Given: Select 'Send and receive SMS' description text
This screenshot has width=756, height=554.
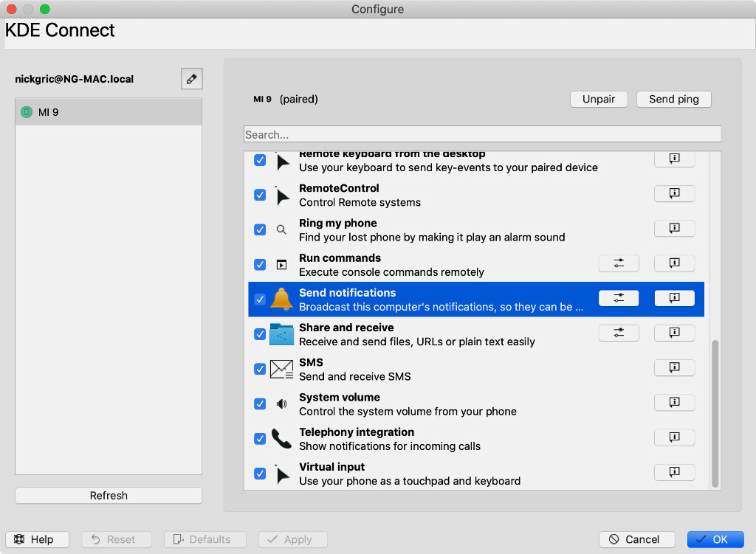Looking at the screenshot, I should point(355,376).
